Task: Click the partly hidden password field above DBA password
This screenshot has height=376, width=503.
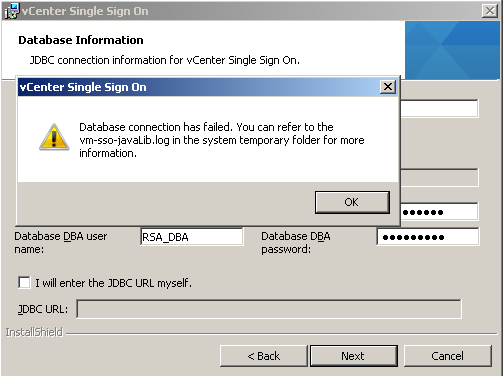Action: pos(439,212)
